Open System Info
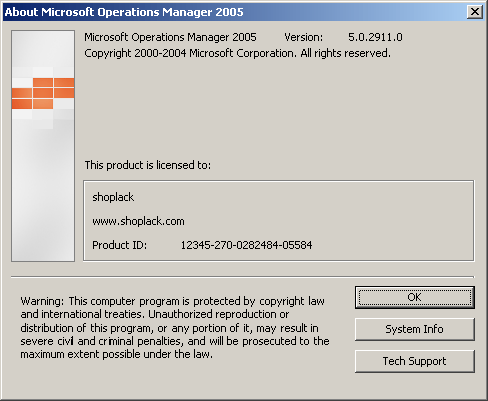Screen dimensions: 488x401 [415, 329]
